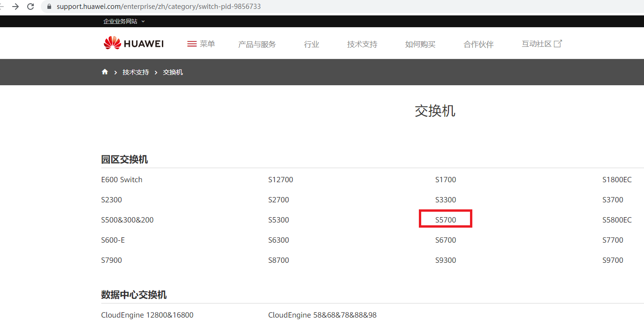
Task: Select the S2300 switch link
Action: point(112,200)
